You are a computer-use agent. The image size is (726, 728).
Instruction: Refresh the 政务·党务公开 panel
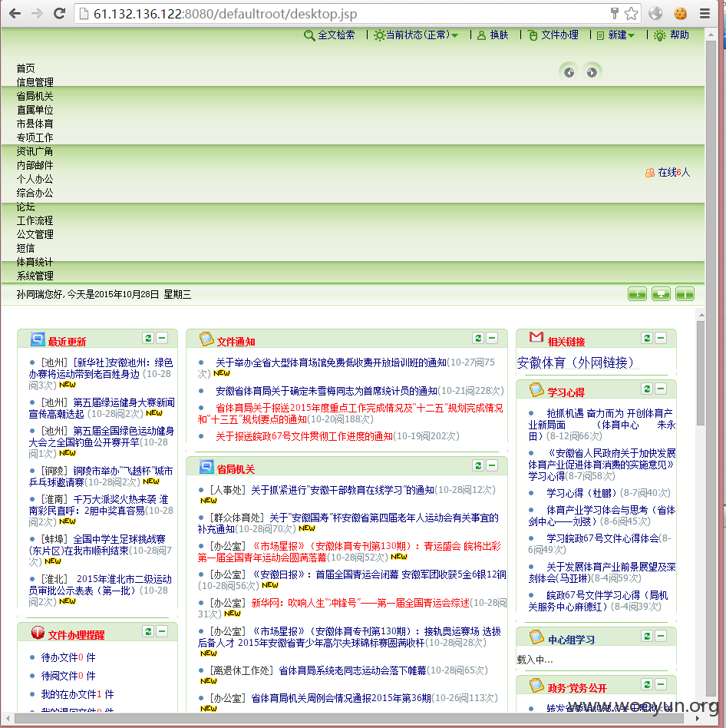[x=647, y=684]
